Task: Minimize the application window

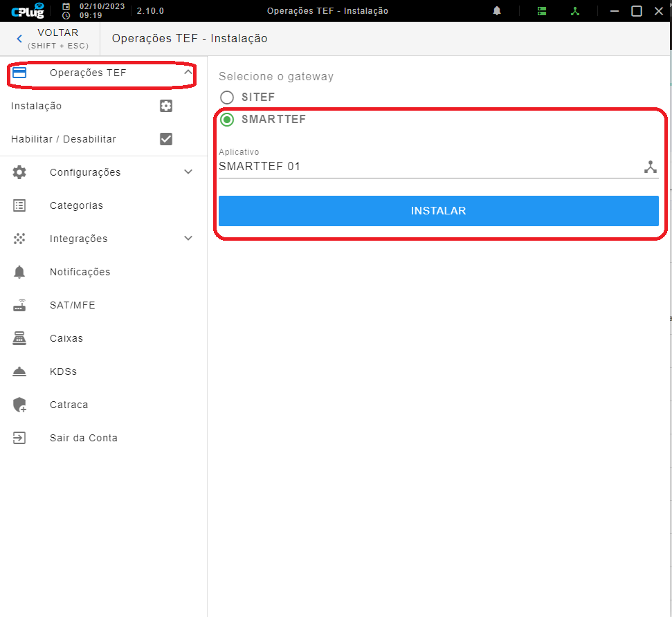Action: tap(615, 11)
